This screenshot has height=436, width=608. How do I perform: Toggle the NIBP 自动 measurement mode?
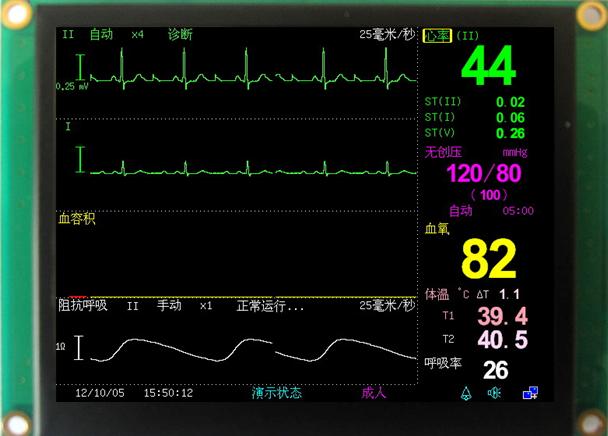(x=460, y=211)
